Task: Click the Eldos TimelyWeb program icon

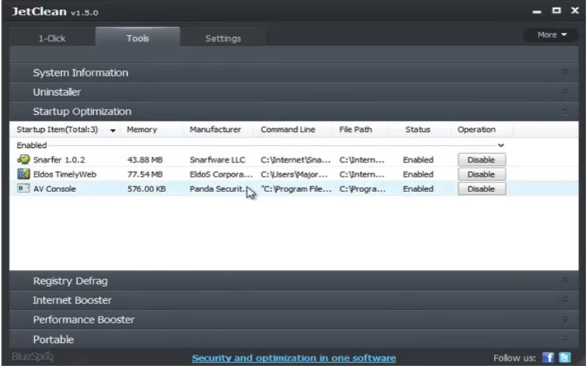Action: [x=24, y=174]
